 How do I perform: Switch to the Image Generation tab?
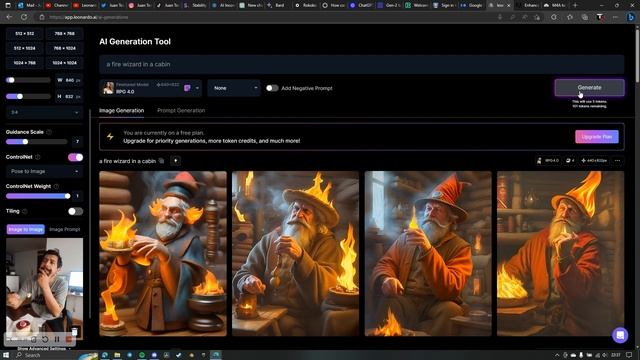pos(122,111)
